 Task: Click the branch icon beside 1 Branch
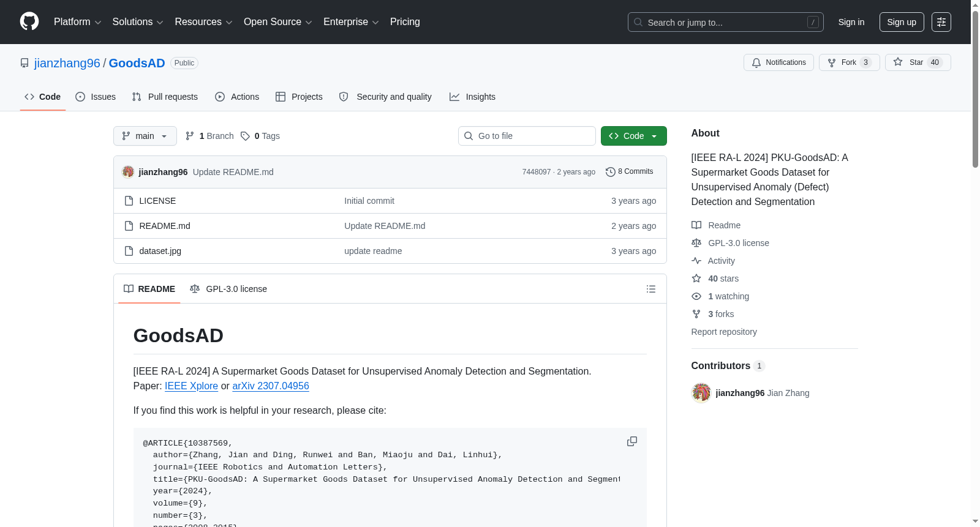190,136
